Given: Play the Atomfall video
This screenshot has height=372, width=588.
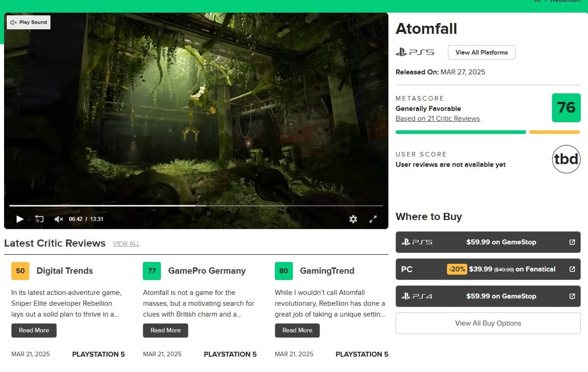Looking at the screenshot, I should tap(20, 219).
